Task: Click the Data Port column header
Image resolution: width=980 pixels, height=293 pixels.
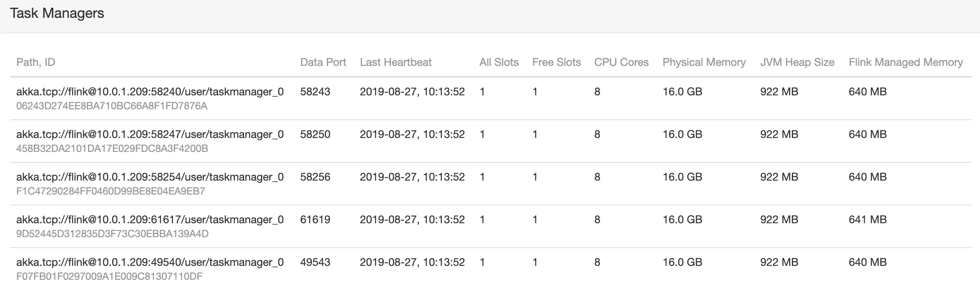Action: click(323, 62)
